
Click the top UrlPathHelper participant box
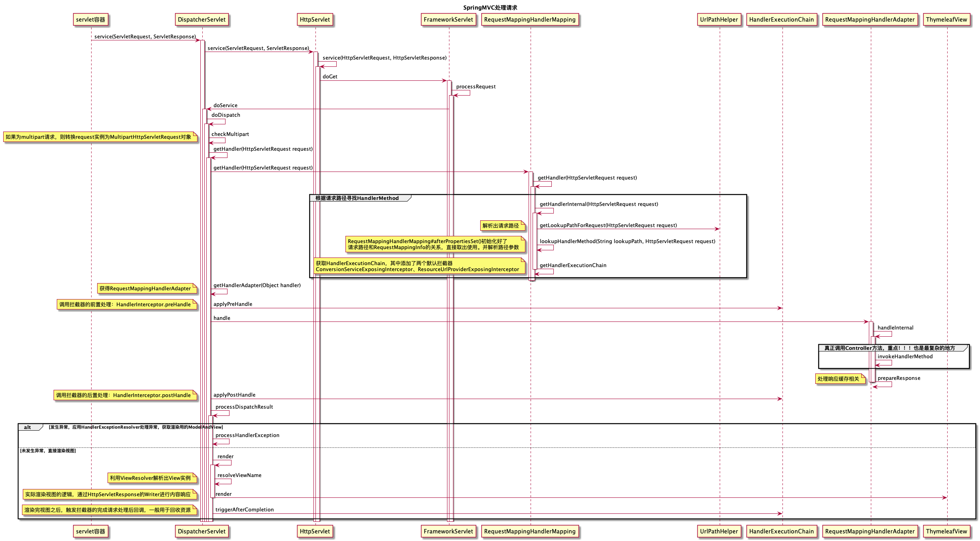719,20
